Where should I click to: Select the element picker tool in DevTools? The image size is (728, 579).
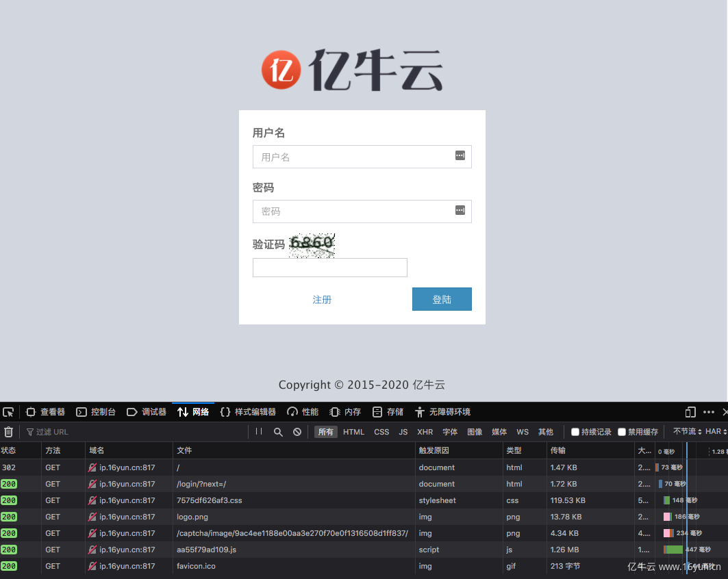coord(9,412)
